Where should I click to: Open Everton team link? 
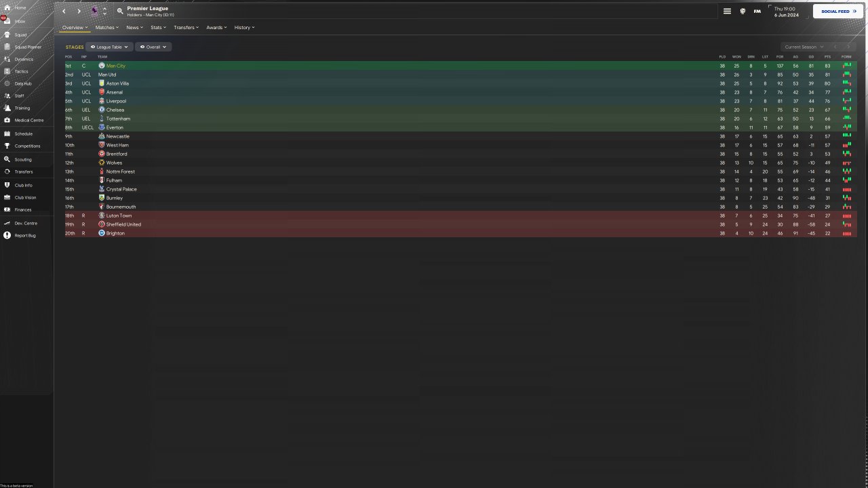pyautogui.click(x=115, y=127)
